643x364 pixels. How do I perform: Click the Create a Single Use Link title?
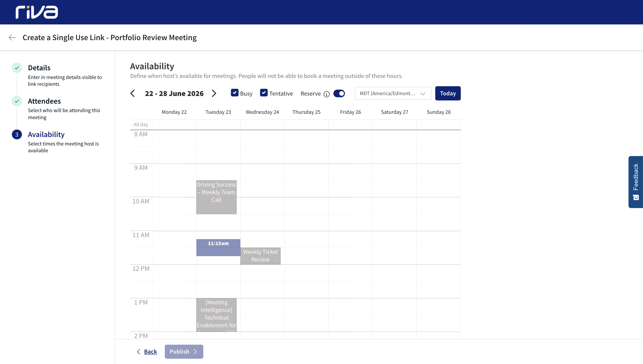(110, 38)
